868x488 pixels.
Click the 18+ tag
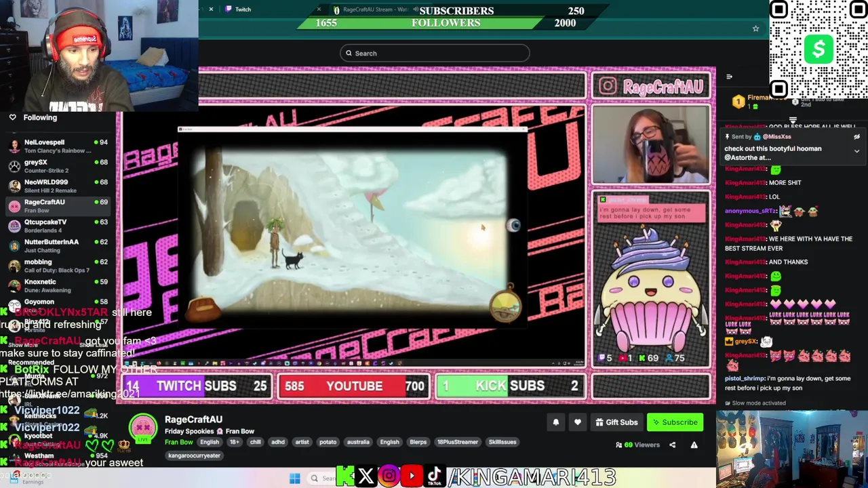(x=234, y=442)
